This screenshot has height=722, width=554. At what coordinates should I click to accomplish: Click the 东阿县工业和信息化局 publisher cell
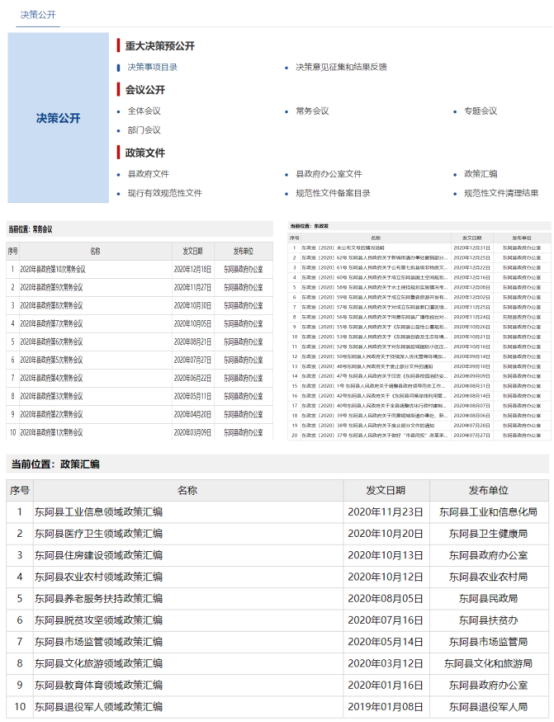(488, 512)
